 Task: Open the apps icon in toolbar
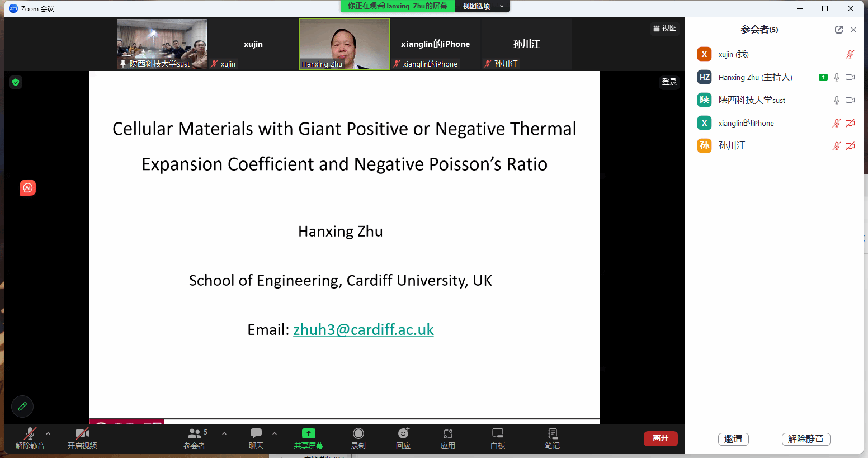click(448, 434)
